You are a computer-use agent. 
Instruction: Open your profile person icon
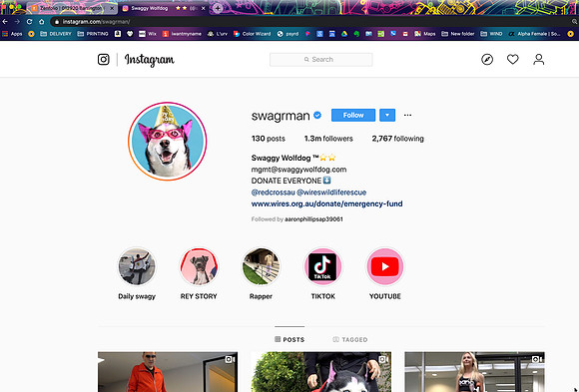coord(538,60)
